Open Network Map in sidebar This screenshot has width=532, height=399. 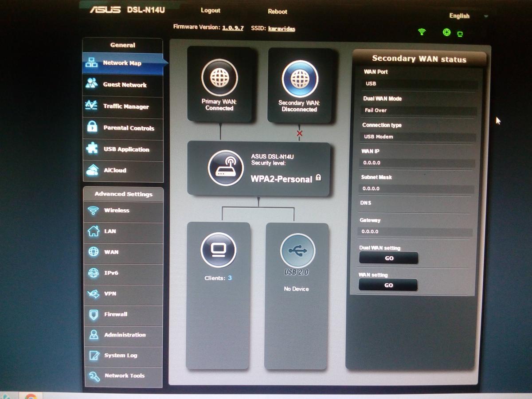click(x=122, y=63)
